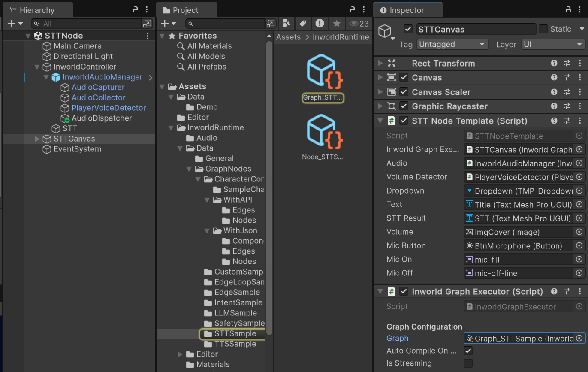Viewport: 588px width, 372px height.
Task: Open the Tag dropdown showing Untagged
Action: (452, 44)
